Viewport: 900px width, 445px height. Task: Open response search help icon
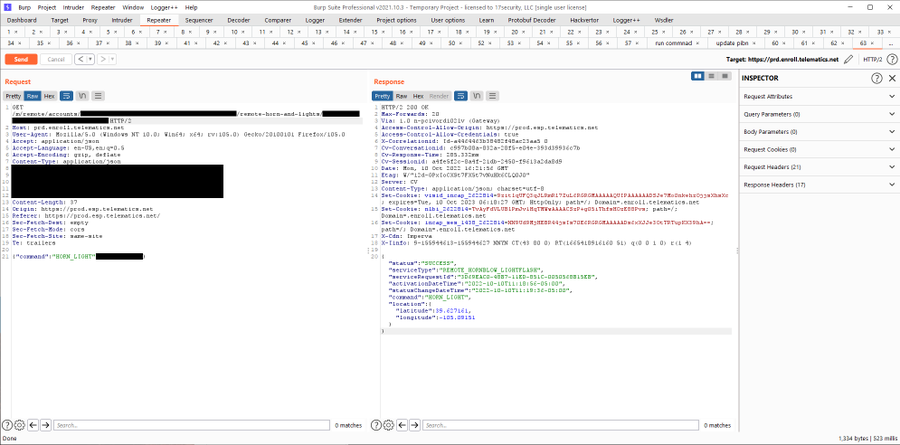point(378,425)
